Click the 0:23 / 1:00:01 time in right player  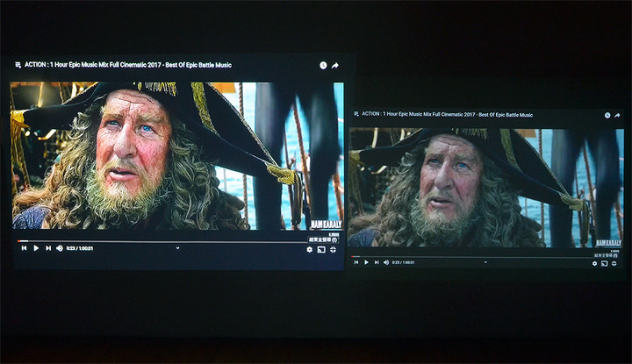pos(403,262)
